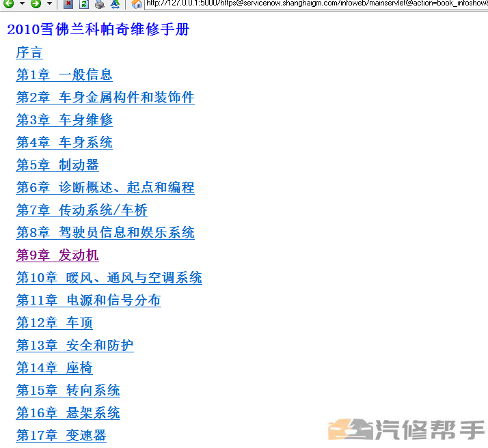Open 第3章 车身维修
488x448 pixels.
point(64,120)
